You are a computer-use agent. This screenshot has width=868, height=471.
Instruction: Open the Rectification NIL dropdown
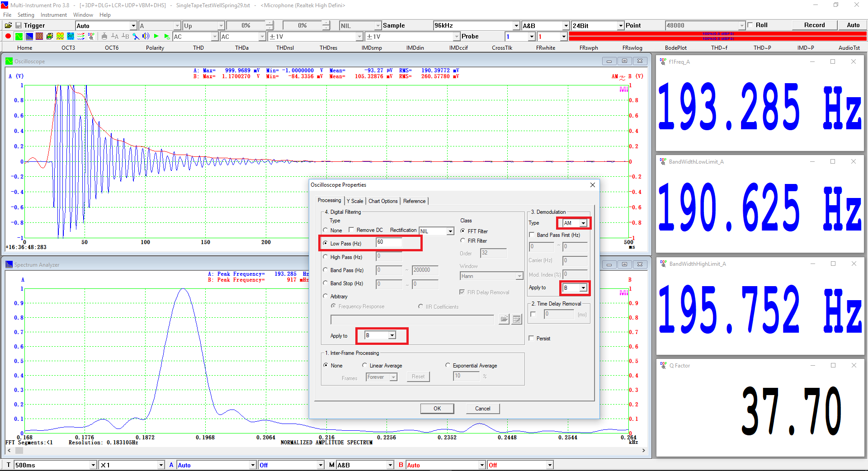coord(450,231)
